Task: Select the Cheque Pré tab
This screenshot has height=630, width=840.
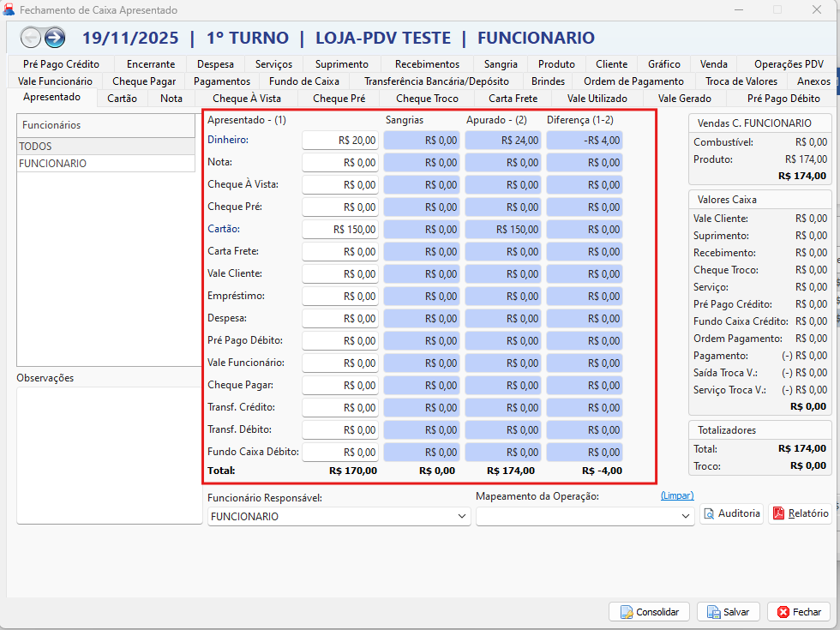Action: (x=339, y=99)
